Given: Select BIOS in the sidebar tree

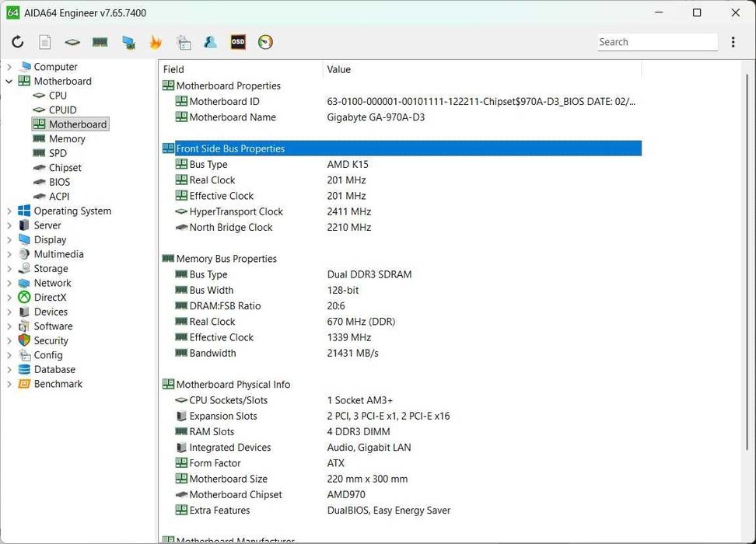Looking at the screenshot, I should tap(59, 182).
